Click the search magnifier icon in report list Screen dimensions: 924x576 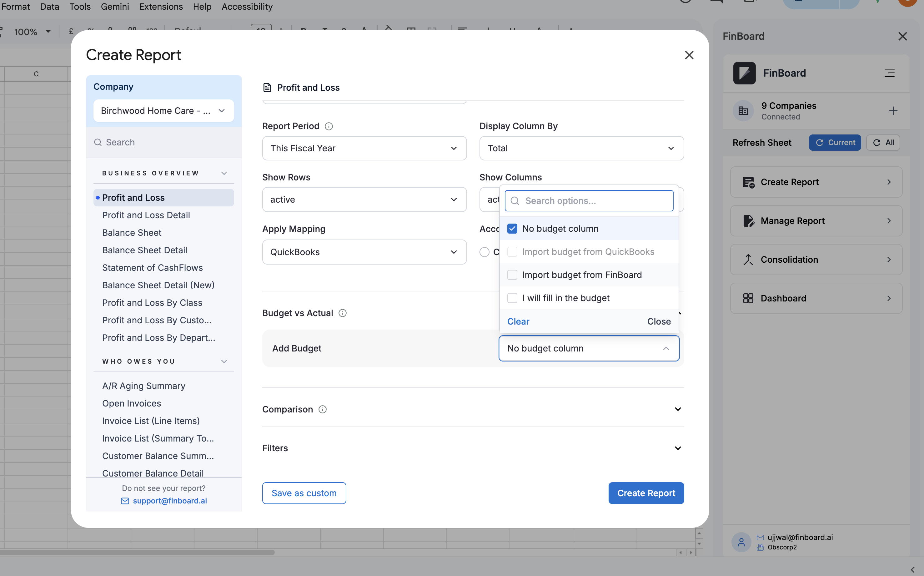pyautogui.click(x=98, y=143)
